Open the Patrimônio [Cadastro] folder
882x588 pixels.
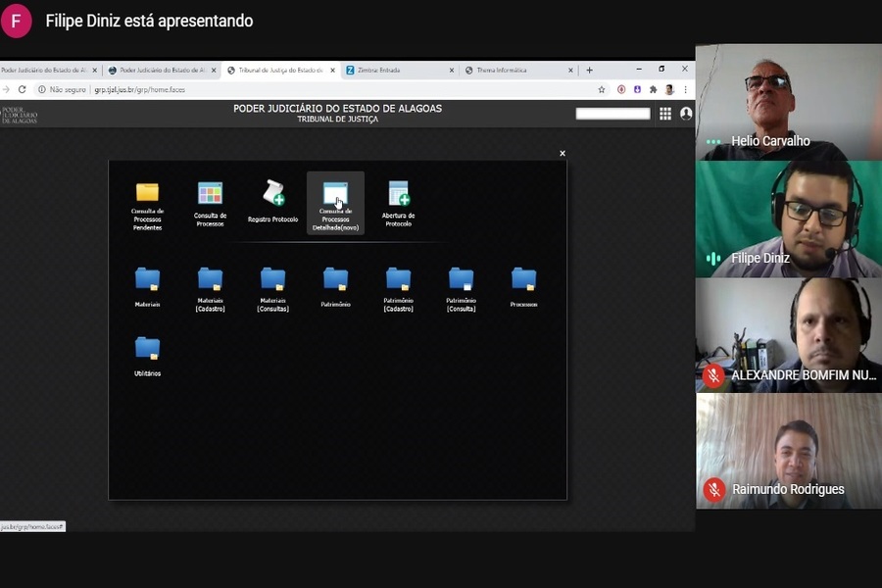pos(398,279)
